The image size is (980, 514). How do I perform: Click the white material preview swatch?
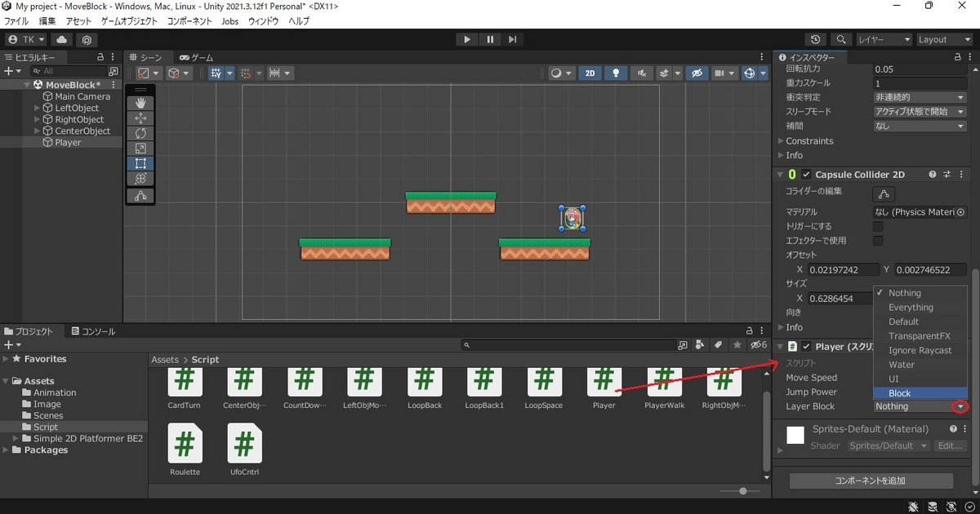click(795, 435)
